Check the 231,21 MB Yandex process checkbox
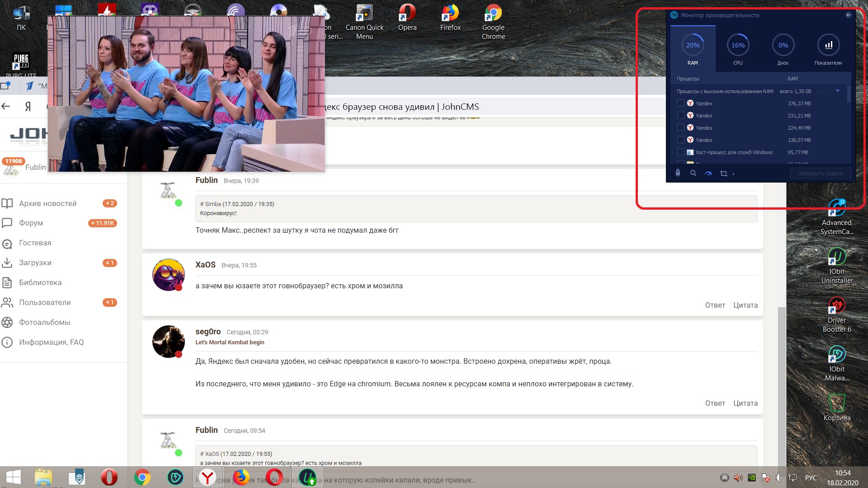The height and width of the screenshot is (488, 868). click(x=681, y=116)
